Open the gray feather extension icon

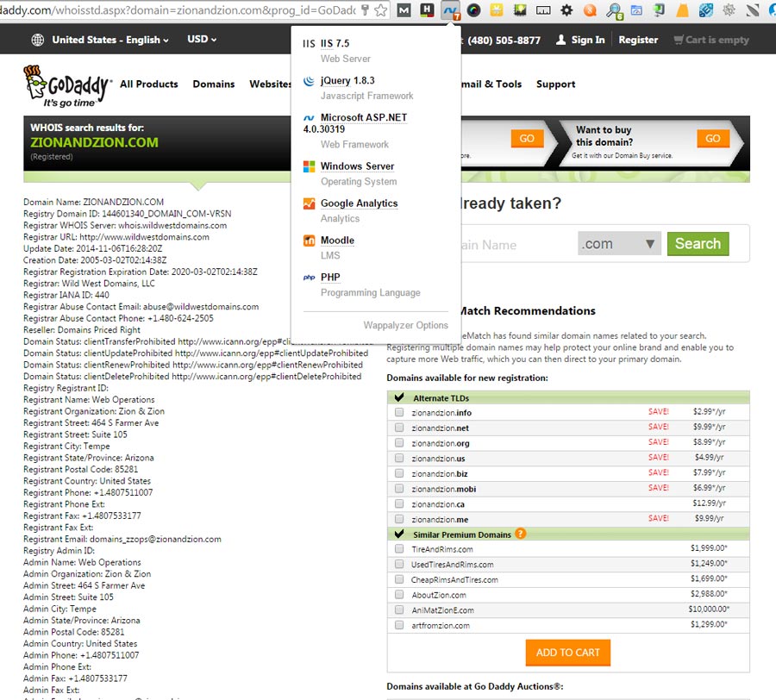[x=752, y=9]
